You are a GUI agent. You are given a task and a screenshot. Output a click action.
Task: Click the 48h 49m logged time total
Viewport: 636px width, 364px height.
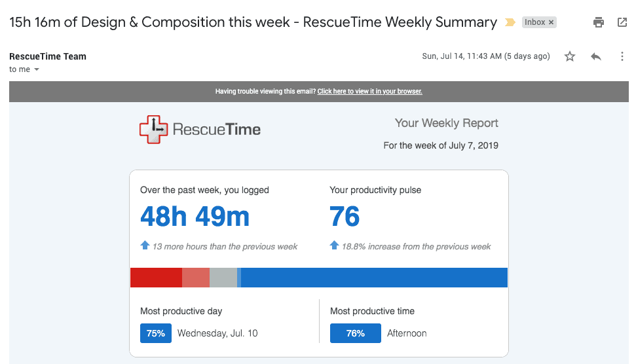click(x=195, y=217)
